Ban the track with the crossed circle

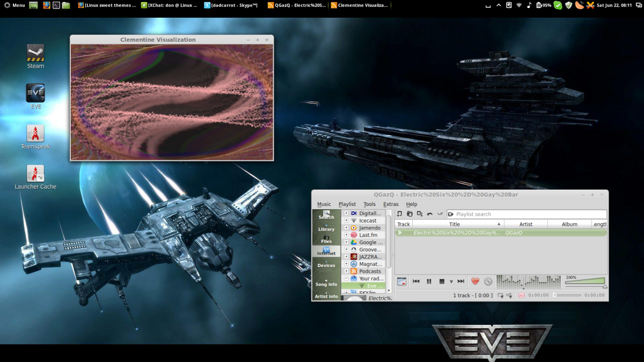tap(488, 281)
